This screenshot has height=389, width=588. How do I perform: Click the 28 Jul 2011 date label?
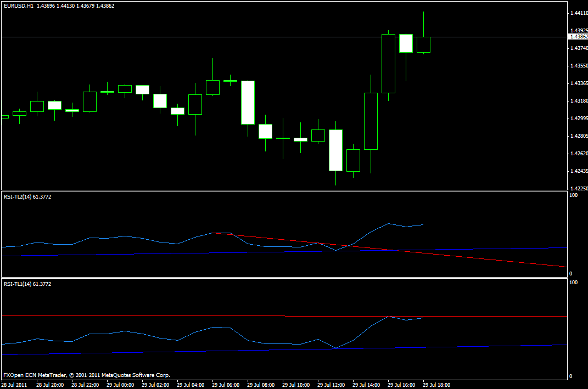tap(15, 385)
